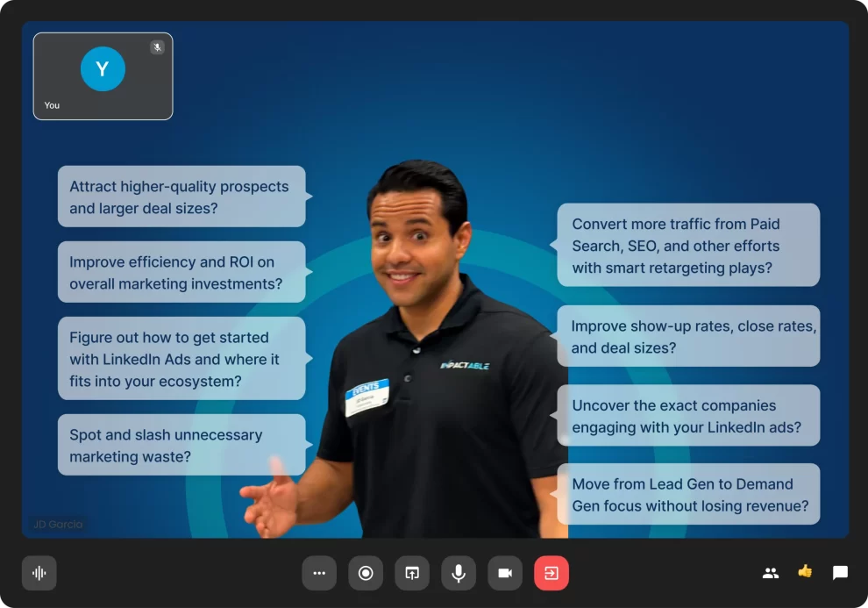The width and height of the screenshot is (868, 608).
Task: Toggle the microphone
Action: coord(459,573)
